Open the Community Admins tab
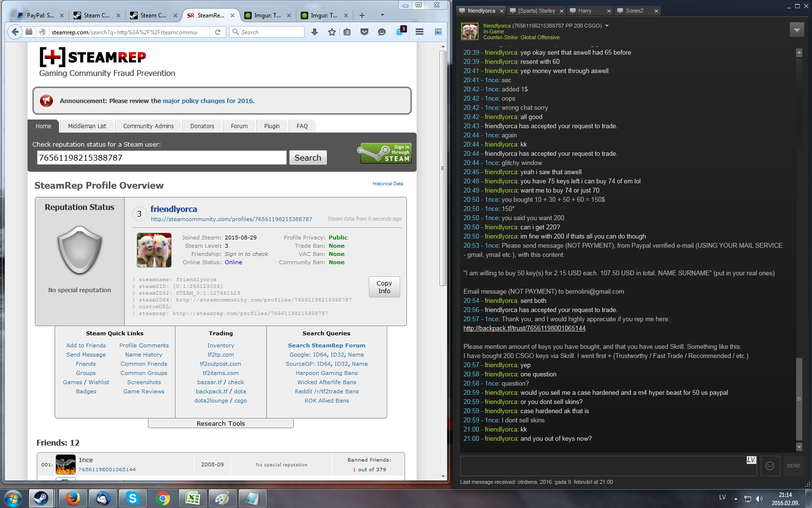Viewport: 812px width, 508px height. 148,126
